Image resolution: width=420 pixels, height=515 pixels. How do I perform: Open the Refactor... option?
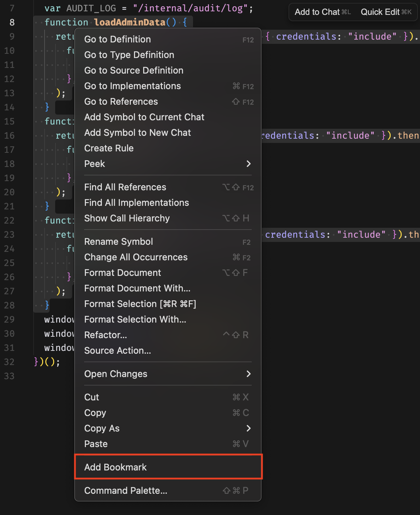[168, 335]
